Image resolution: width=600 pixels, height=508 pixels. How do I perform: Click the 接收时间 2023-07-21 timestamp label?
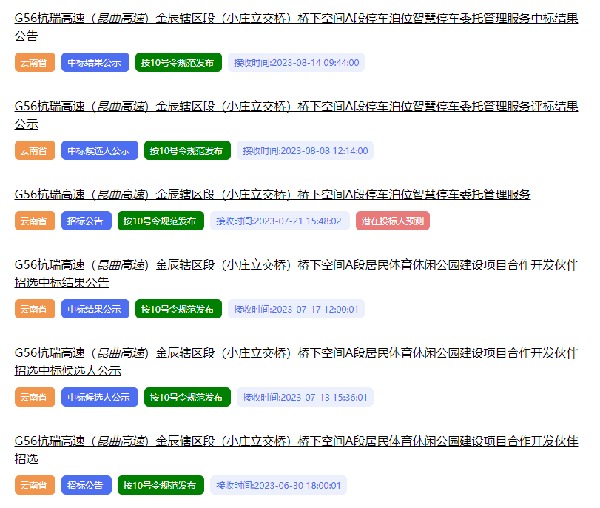tap(280, 221)
